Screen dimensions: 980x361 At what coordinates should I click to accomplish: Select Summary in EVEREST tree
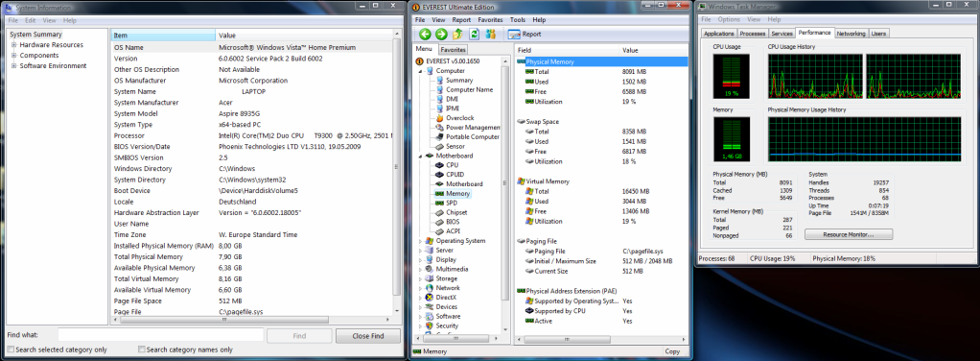[x=459, y=80]
